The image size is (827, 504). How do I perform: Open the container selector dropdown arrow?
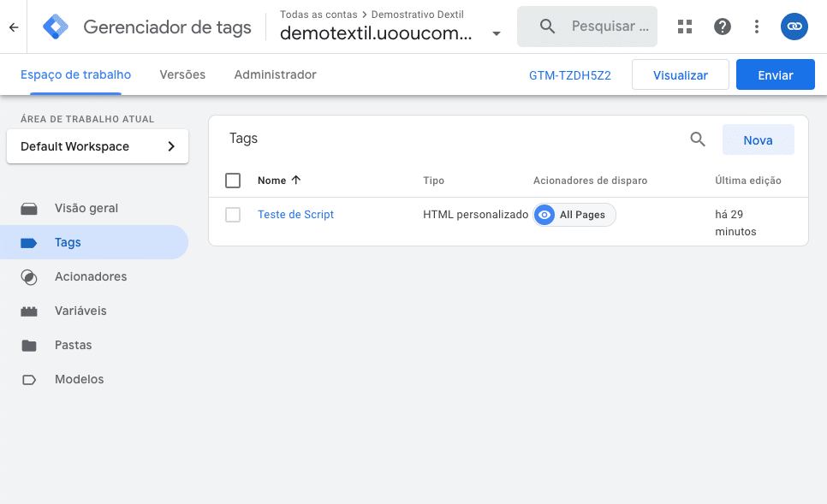pos(496,33)
